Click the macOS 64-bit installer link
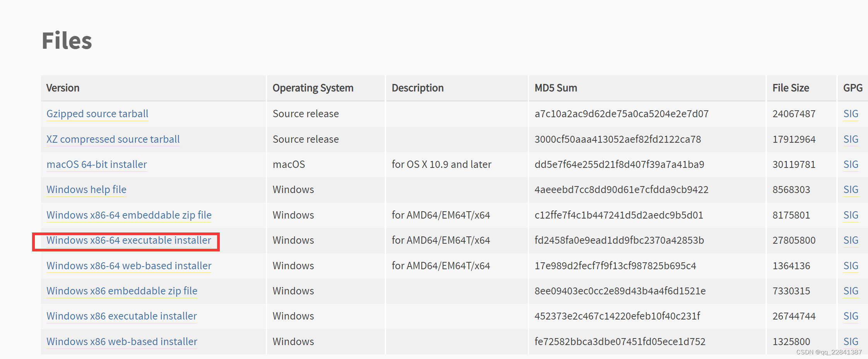 pyautogui.click(x=97, y=164)
